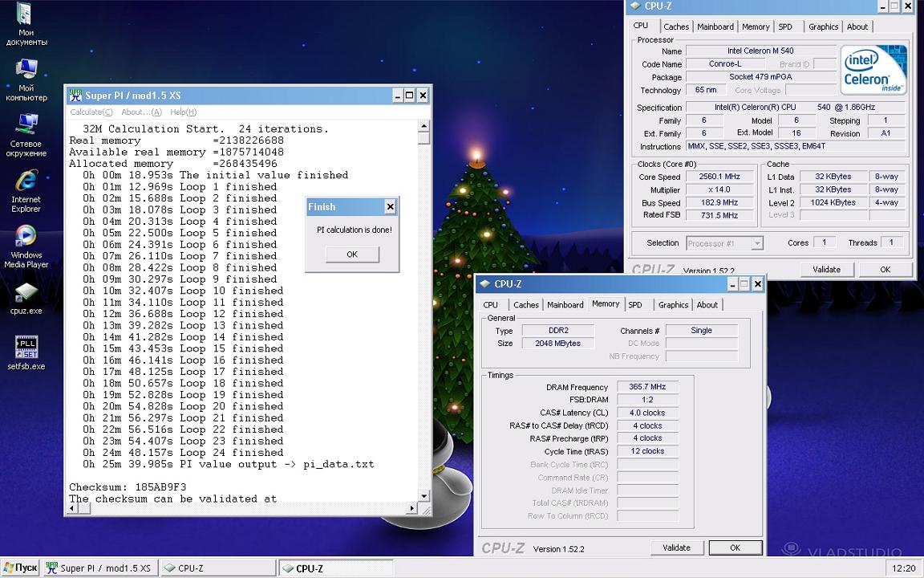
Task: Click Validate in lower CPU-Z Memory window
Action: (676, 548)
